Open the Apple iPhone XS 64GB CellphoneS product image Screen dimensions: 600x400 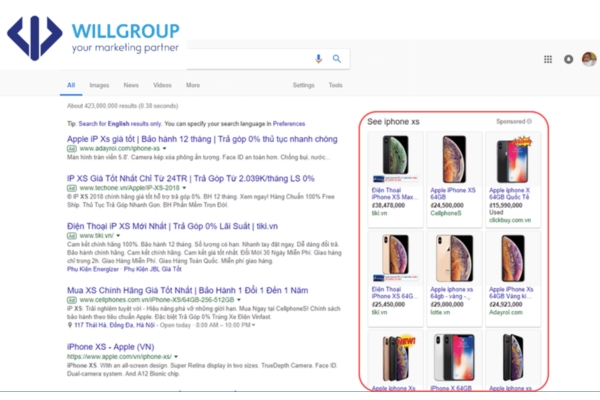[454, 159]
